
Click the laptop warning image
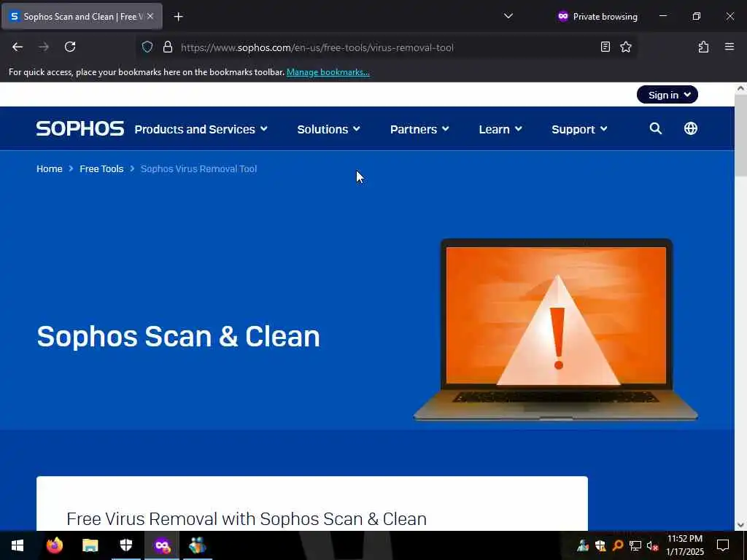555,330
